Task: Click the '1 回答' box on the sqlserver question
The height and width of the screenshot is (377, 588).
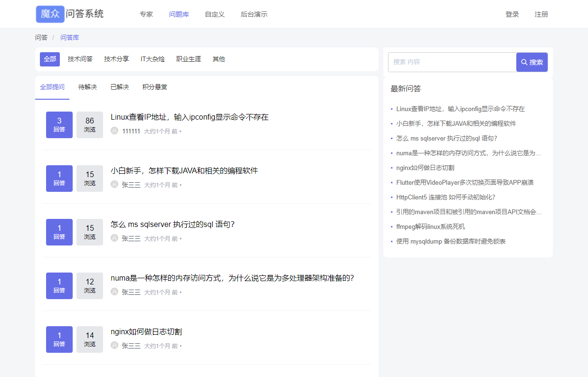Action: pos(59,232)
